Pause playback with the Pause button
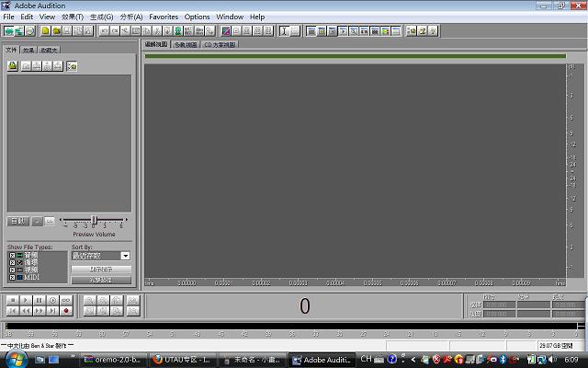The width and height of the screenshot is (588, 368). coord(39,300)
